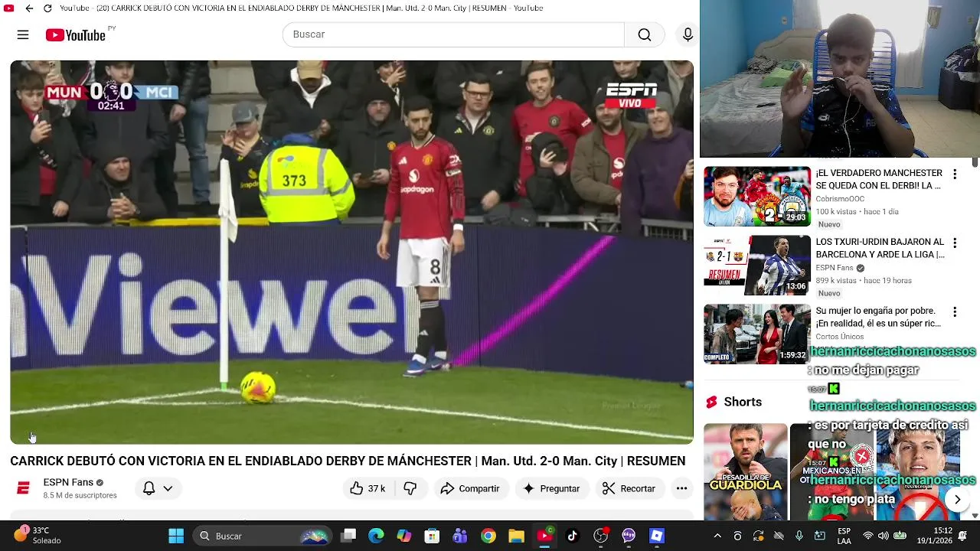Go back with the browser back arrow

point(29,8)
